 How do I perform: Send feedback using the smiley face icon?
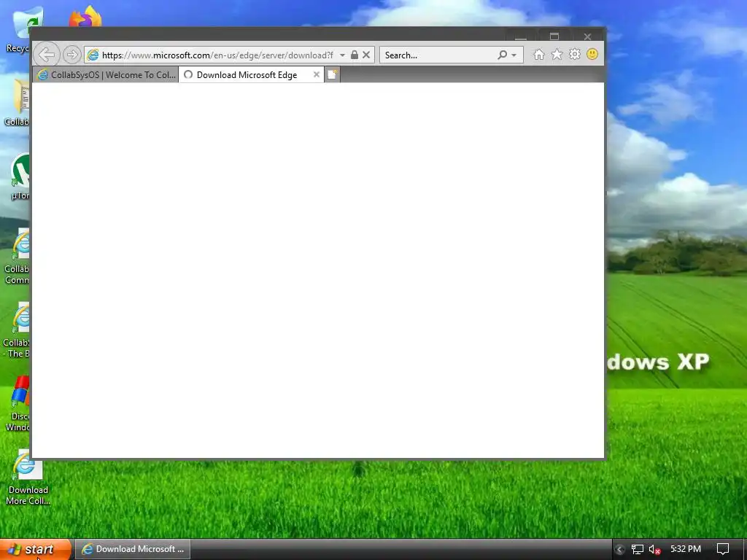(592, 54)
